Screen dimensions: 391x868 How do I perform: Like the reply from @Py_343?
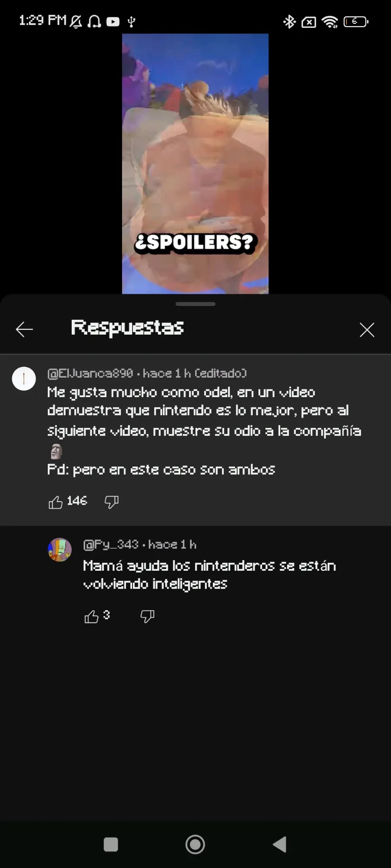(x=91, y=616)
